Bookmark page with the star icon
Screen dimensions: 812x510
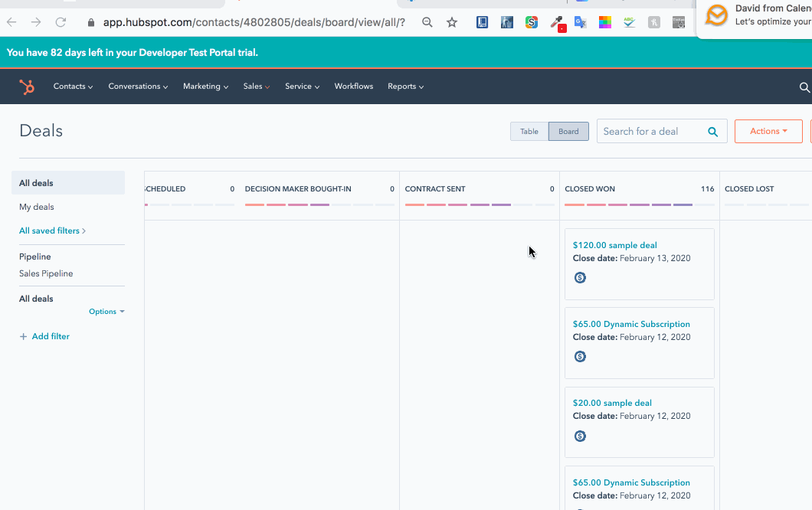452,22
